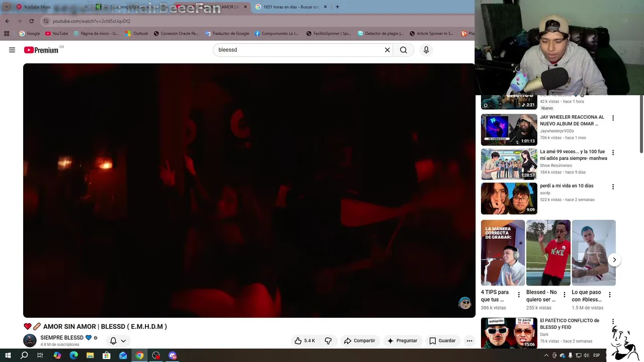Start voice search with microphone icon
Viewport: 644px width, 362px height.
tap(426, 50)
